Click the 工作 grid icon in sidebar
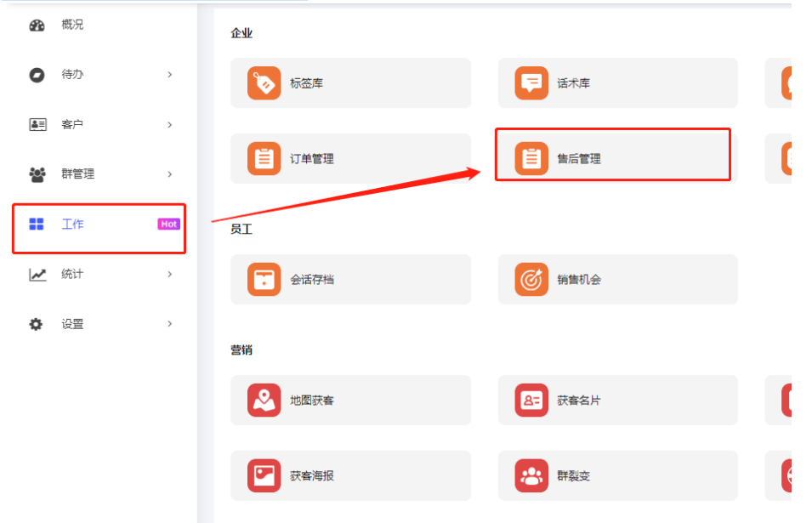The image size is (812, 523). (37, 225)
